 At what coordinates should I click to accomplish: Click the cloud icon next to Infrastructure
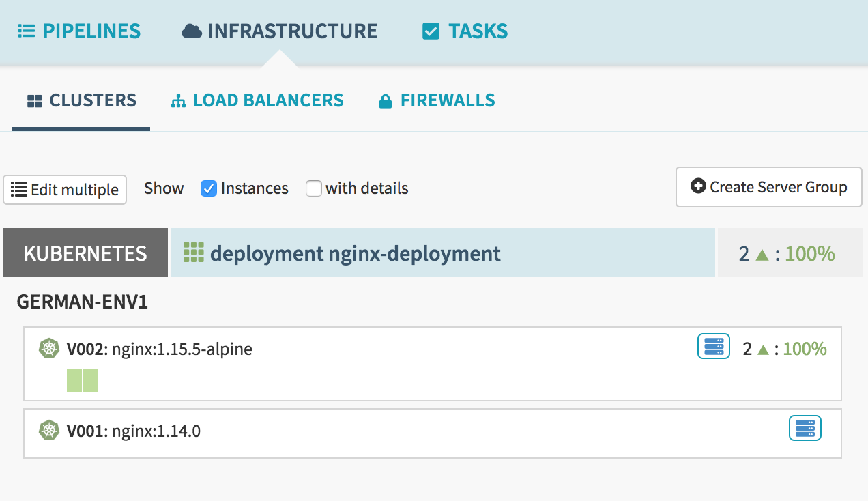[x=192, y=31]
